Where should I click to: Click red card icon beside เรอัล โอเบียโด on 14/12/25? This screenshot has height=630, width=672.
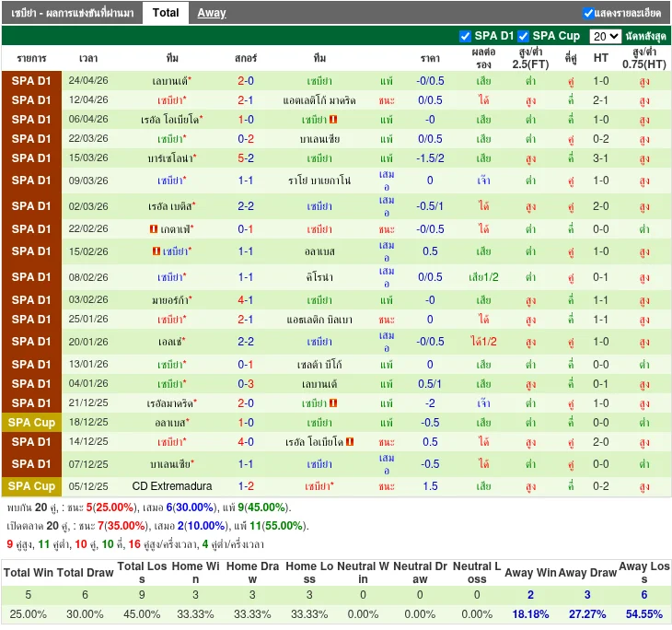350,442
